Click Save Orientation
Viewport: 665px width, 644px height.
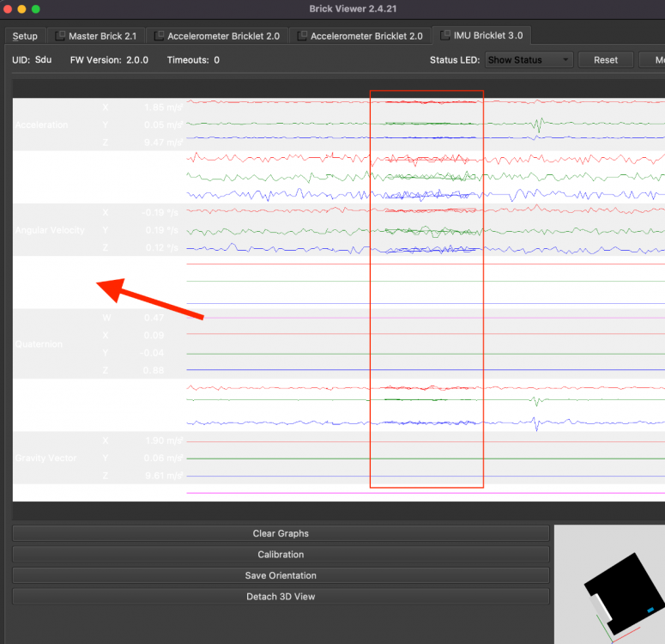pos(281,575)
